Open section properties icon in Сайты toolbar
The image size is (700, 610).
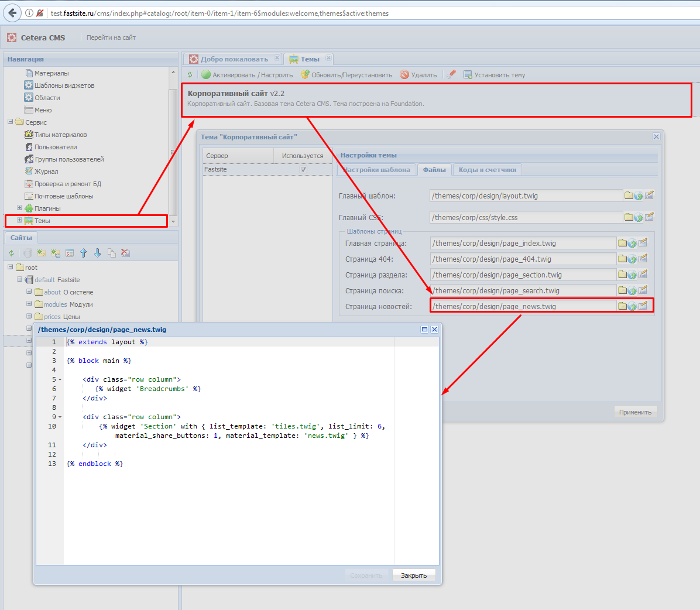click(70, 253)
